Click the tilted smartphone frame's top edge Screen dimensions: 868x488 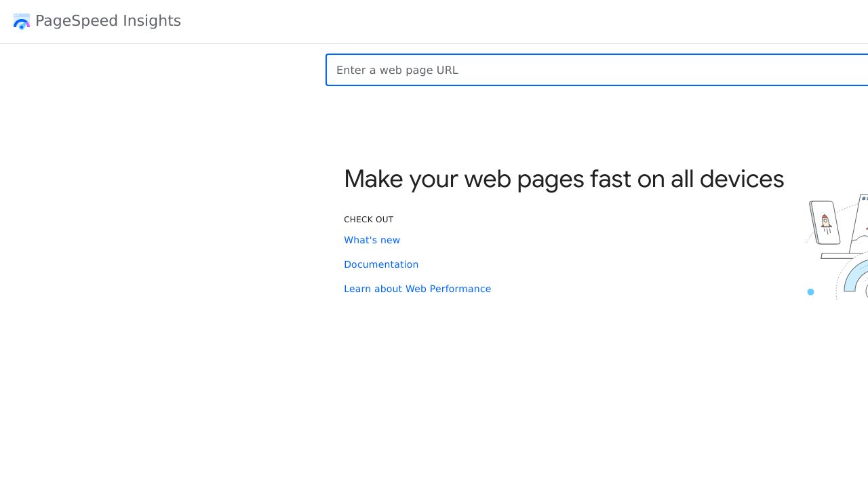pos(821,202)
